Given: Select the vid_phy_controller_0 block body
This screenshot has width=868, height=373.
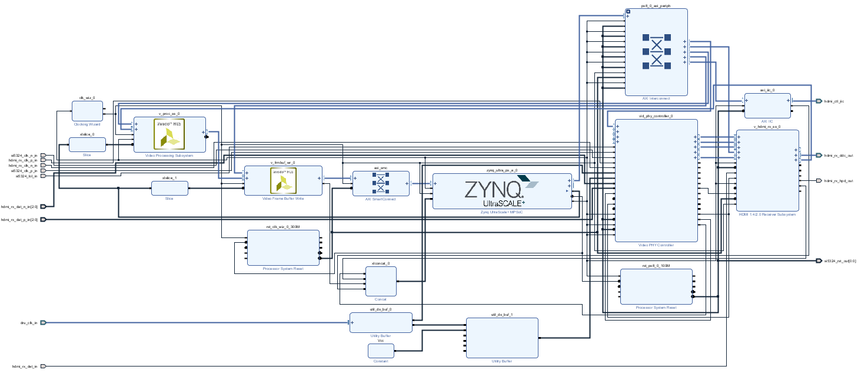Looking at the screenshot, I should (656, 180).
